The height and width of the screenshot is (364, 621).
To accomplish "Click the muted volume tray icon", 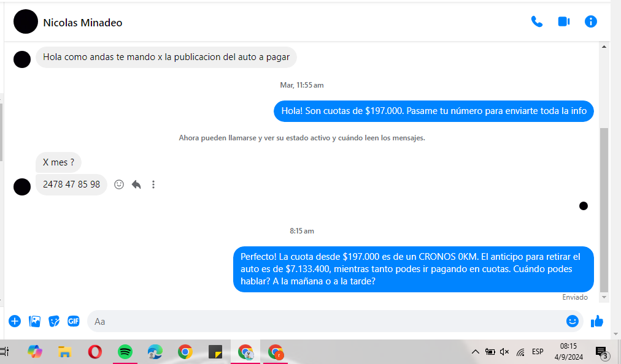I will coord(504,351).
